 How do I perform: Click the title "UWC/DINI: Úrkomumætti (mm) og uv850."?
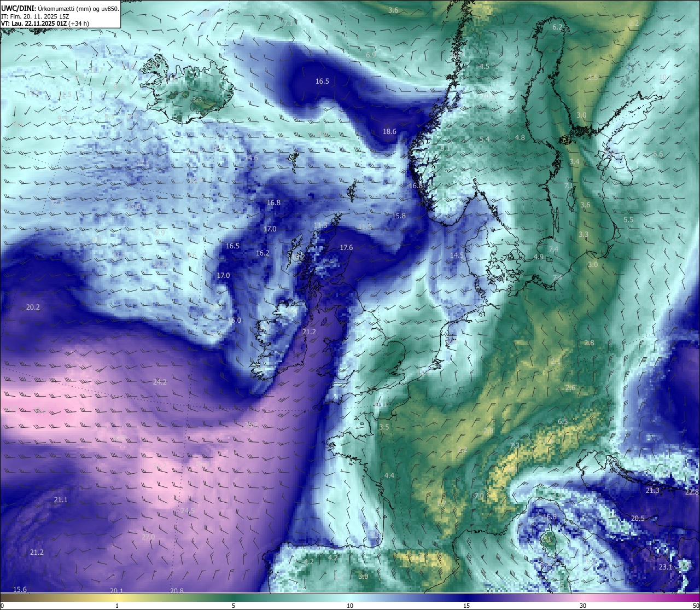pos(60,9)
